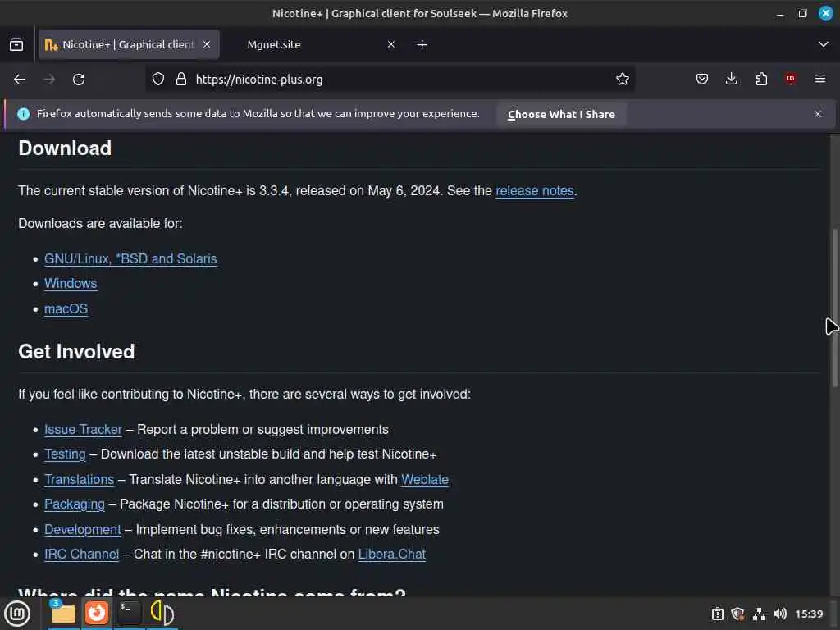Visit the Weblate link
Viewport: 840px width, 630px height.
(x=425, y=479)
